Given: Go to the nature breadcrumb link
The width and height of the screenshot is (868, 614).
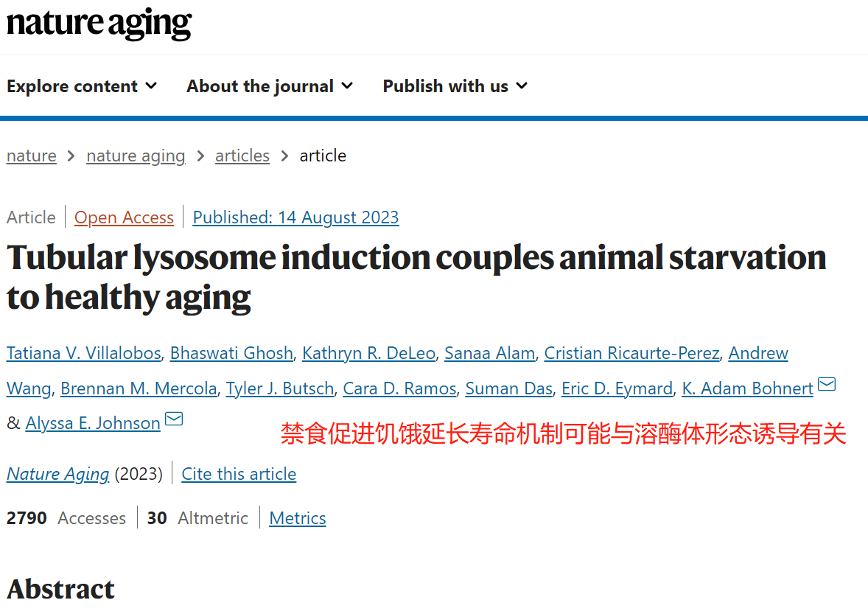Looking at the screenshot, I should [x=32, y=156].
